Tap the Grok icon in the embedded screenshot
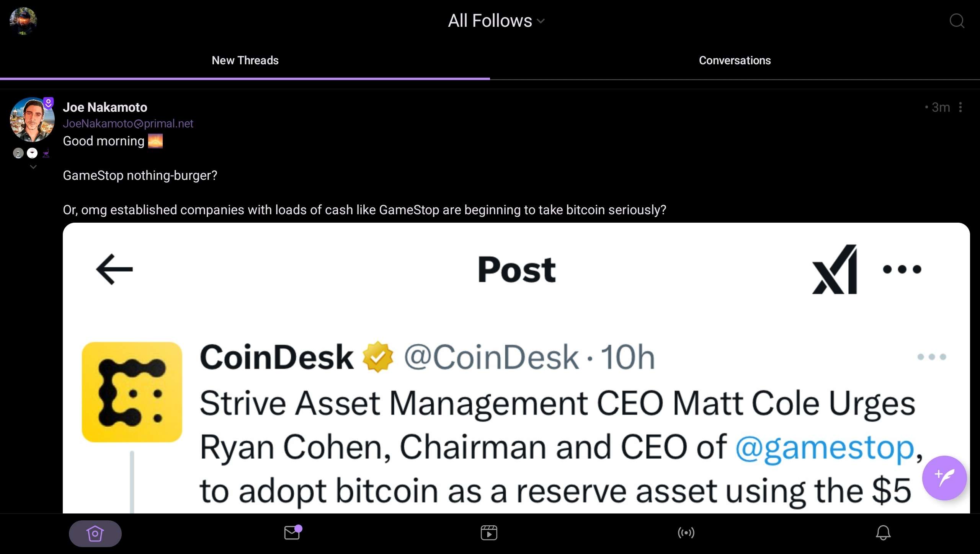Viewport: 980px width, 554px height. pyautogui.click(x=835, y=269)
